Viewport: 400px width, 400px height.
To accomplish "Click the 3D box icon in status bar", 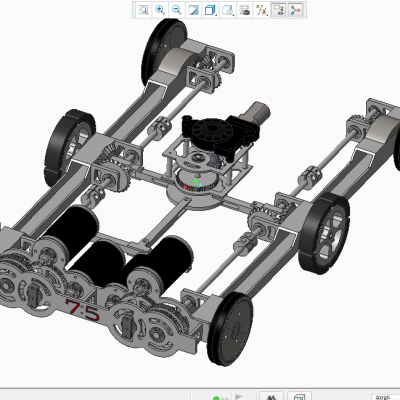I will coord(299,397).
